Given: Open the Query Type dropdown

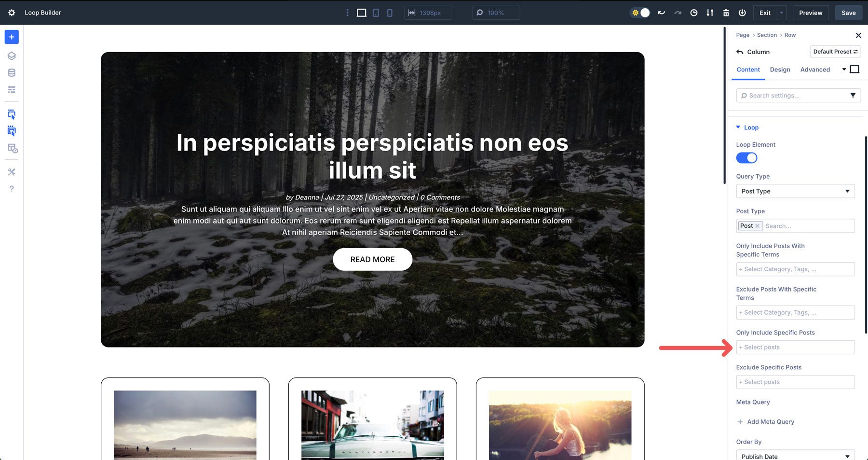Looking at the screenshot, I should 795,191.
